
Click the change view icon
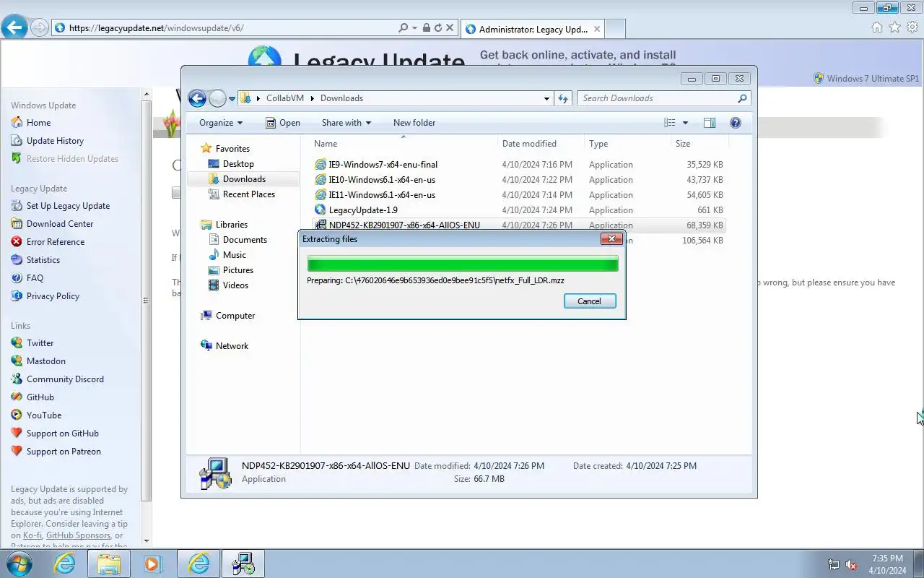coord(670,123)
